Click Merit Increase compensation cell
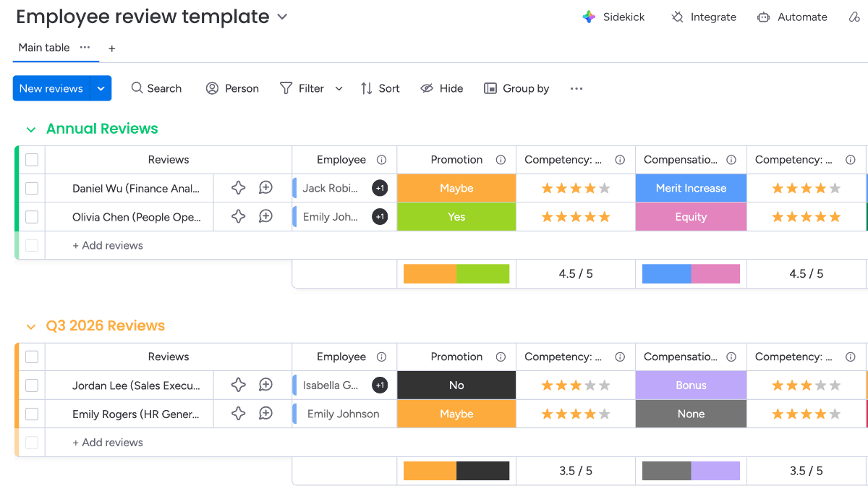The width and height of the screenshot is (868, 486). click(691, 188)
